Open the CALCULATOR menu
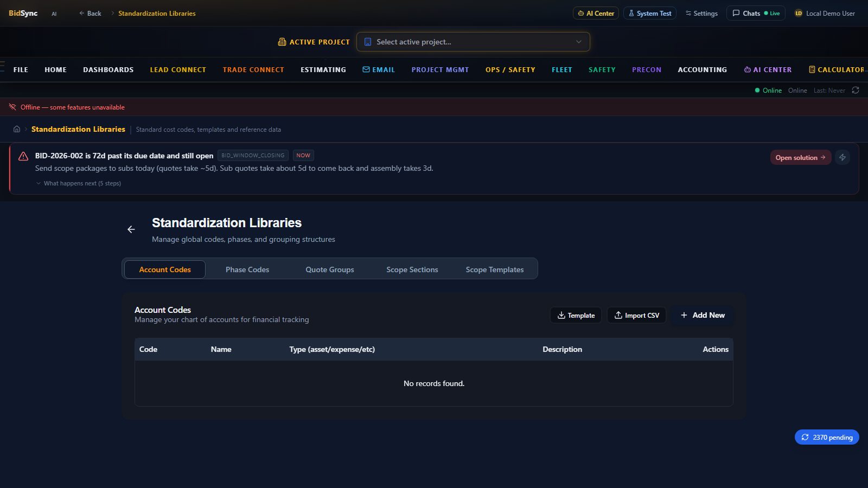868x488 pixels. pos(836,69)
